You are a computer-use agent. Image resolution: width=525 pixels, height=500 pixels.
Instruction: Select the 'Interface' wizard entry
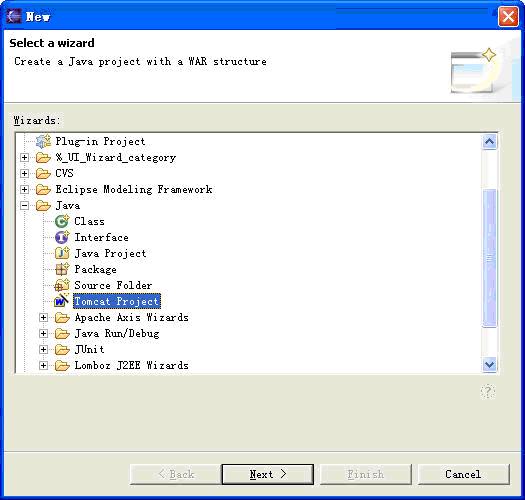(x=101, y=237)
